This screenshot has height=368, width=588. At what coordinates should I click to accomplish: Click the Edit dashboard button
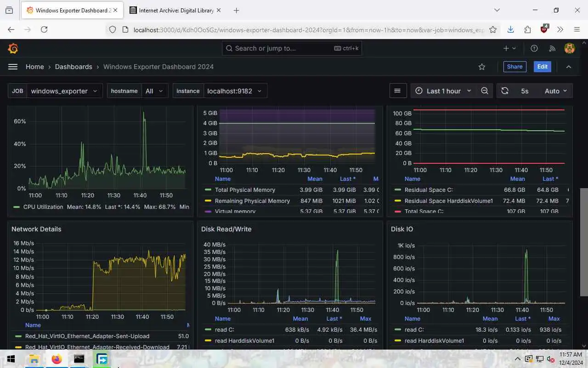[543, 67]
